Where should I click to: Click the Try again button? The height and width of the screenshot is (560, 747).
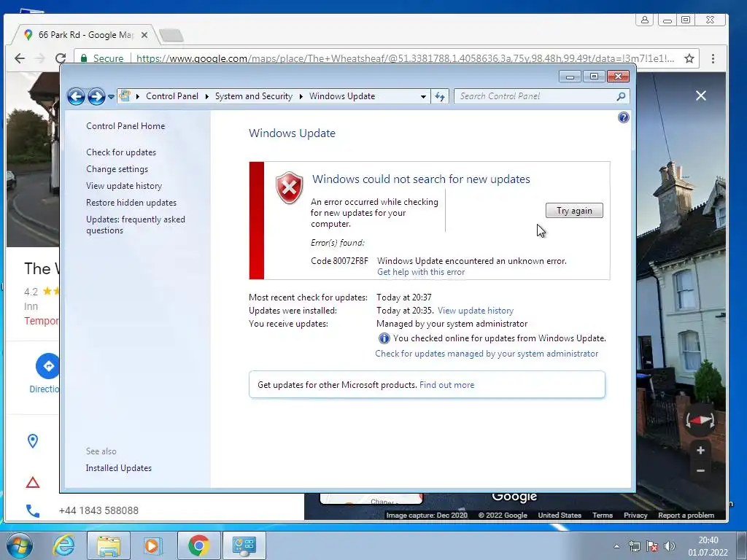pos(574,211)
